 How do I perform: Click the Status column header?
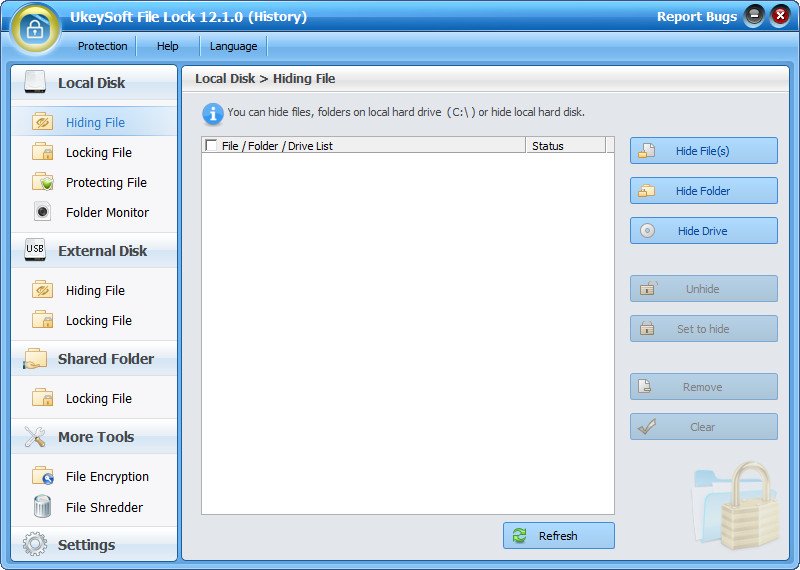coord(565,145)
